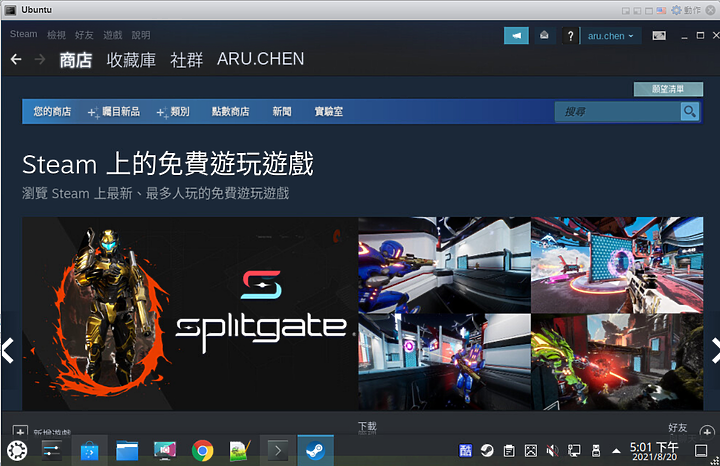The height and width of the screenshot is (466, 720).
Task: Focus the 搜尋 store search field
Action: coord(617,112)
